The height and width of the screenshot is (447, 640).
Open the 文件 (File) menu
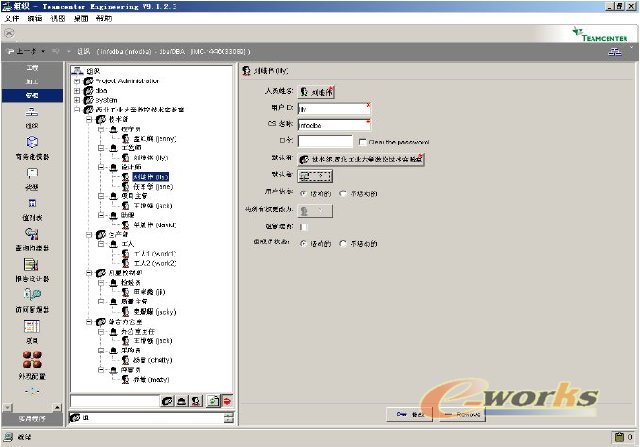pos(13,18)
